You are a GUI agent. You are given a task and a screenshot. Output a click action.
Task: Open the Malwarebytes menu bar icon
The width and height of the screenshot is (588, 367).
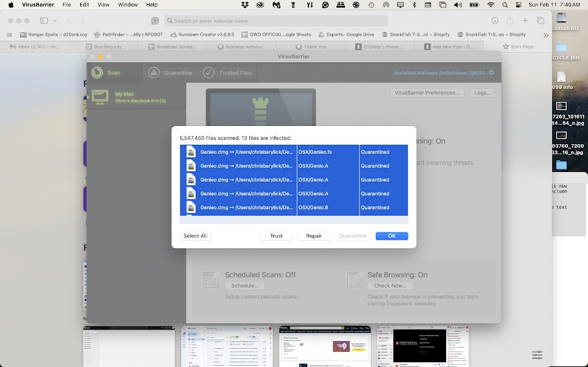[276, 5]
